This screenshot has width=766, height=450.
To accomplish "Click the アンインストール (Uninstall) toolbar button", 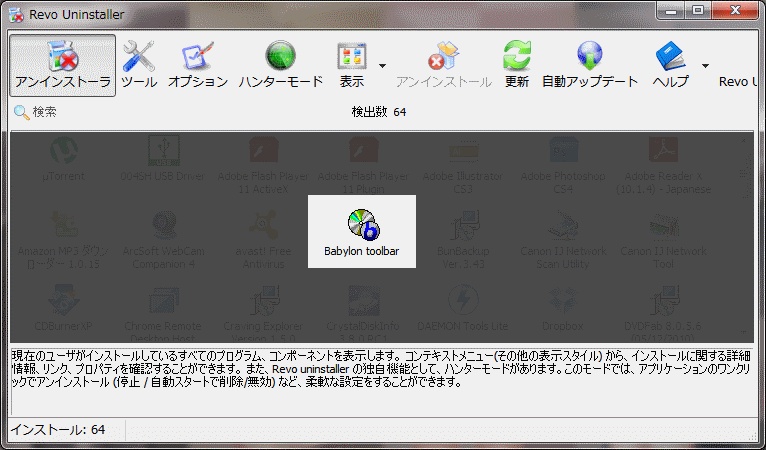I will [x=444, y=65].
